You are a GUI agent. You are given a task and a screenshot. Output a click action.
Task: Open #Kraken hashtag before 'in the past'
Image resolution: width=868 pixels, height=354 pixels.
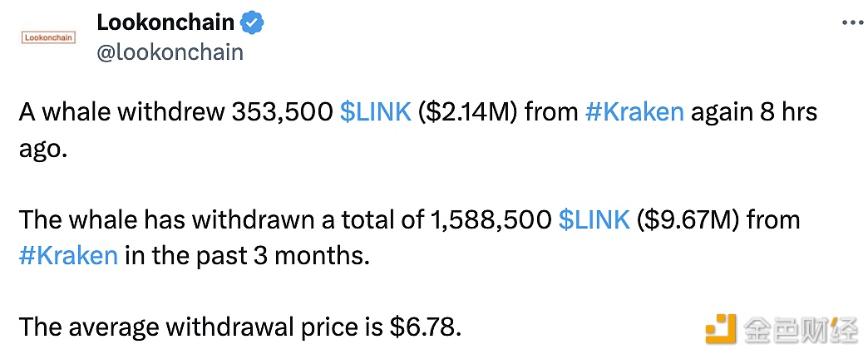[x=69, y=256]
